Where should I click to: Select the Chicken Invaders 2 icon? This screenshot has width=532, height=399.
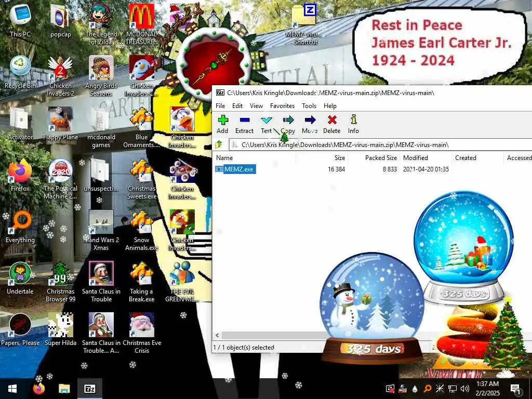click(x=60, y=76)
